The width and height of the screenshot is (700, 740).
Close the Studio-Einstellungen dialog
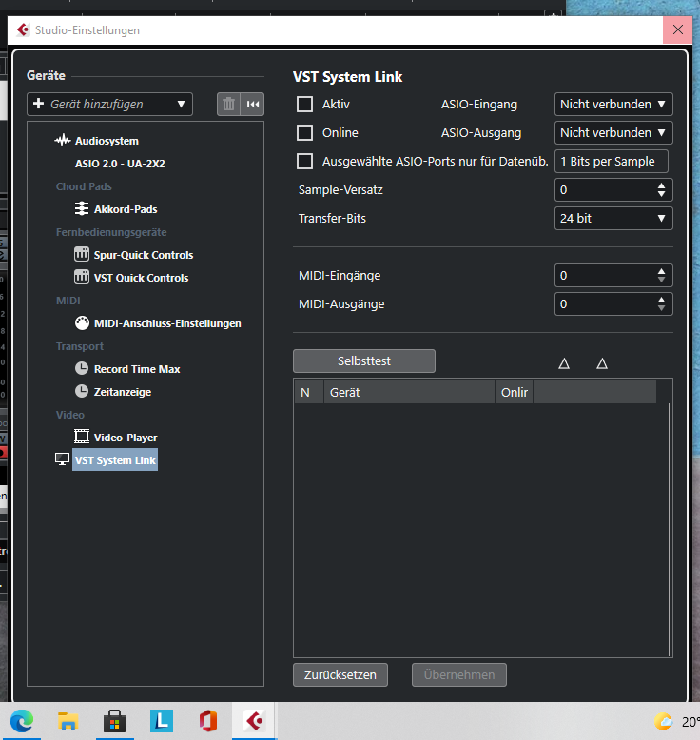click(678, 29)
